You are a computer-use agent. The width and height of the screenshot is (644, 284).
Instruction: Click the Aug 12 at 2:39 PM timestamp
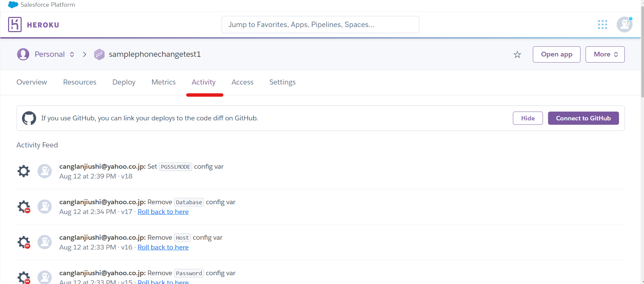(x=88, y=176)
